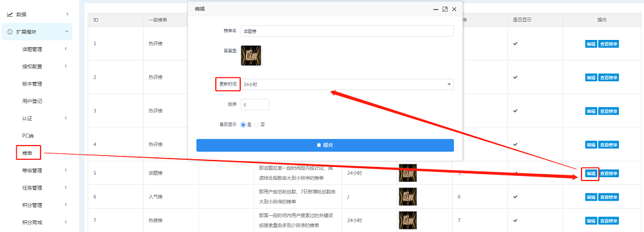Click 查看榜单 in the 热搜榜 row
The image size is (644, 232).
point(609,221)
